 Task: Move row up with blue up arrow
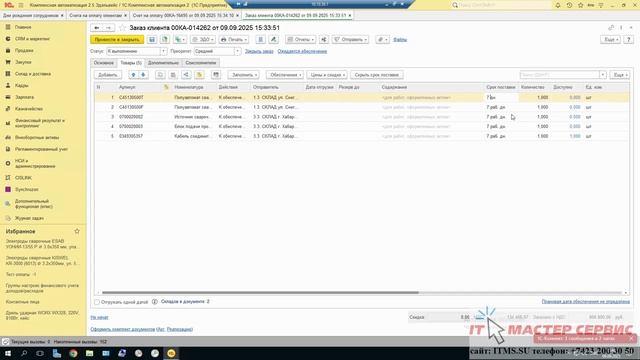click(133, 75)
